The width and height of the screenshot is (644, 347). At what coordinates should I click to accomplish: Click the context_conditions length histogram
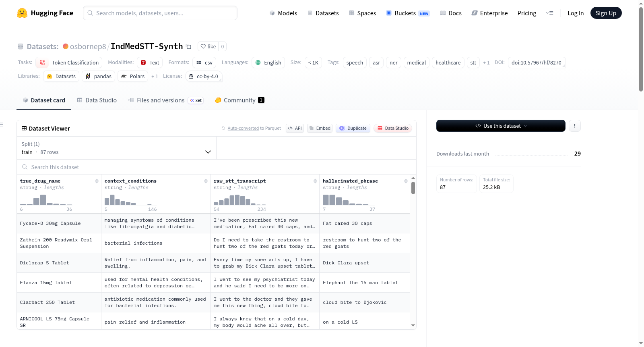point(130,200)
